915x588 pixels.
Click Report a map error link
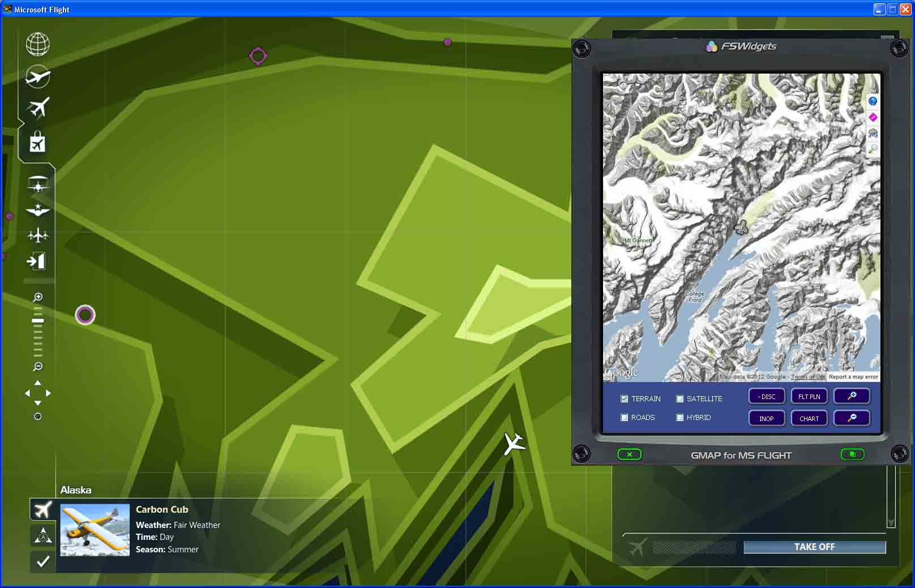pyautogui.click(x=853, y=377)
